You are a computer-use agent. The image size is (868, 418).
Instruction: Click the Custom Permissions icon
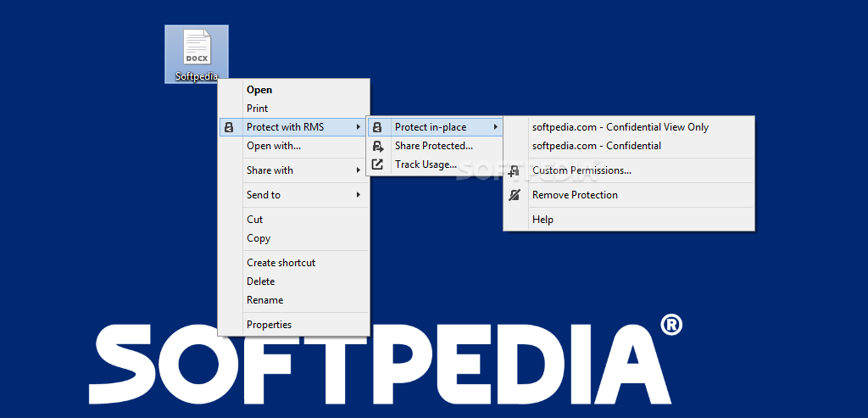pyautogui.click(x=515, y=170)
